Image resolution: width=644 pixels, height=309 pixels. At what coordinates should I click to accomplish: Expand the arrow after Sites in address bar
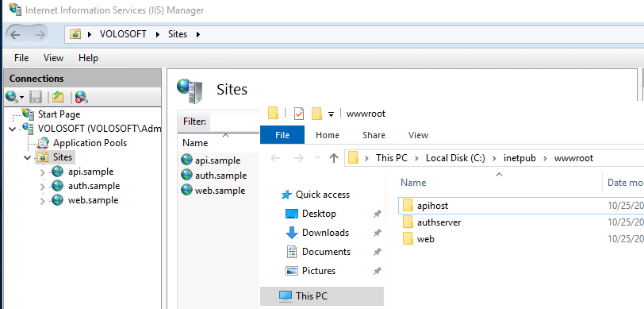198,35
